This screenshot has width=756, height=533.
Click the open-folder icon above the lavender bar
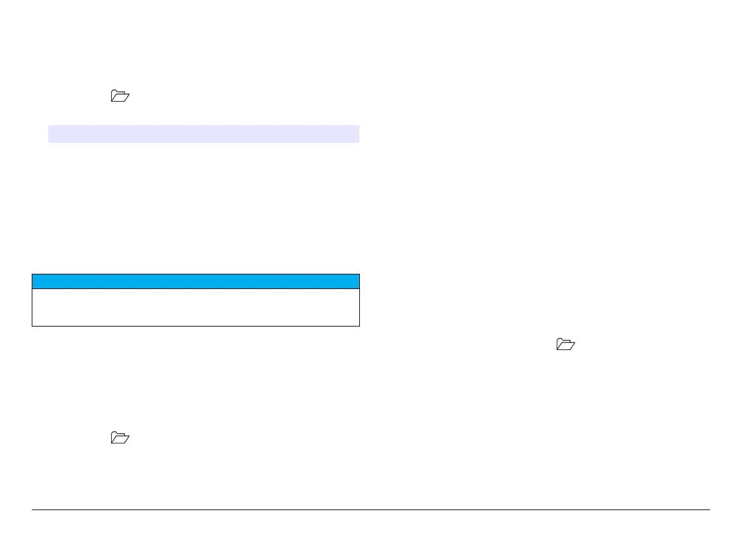(120, 95)
